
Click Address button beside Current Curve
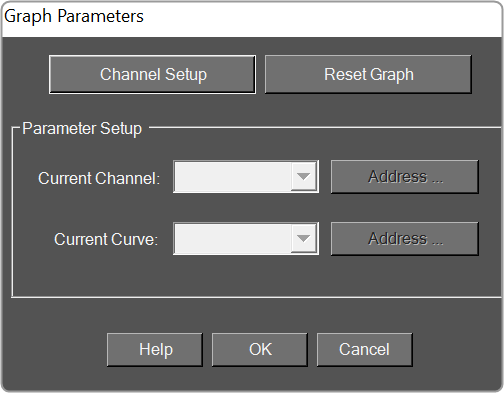click(405, 239)
